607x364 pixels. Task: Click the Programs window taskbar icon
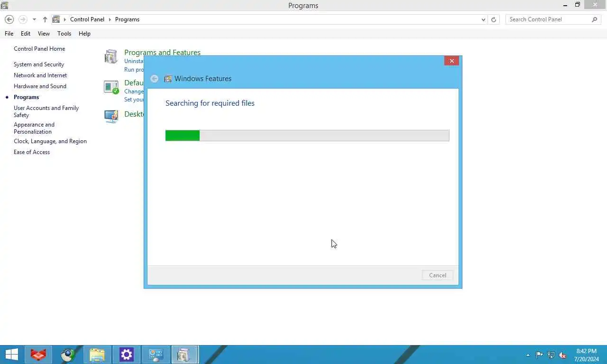184,355
